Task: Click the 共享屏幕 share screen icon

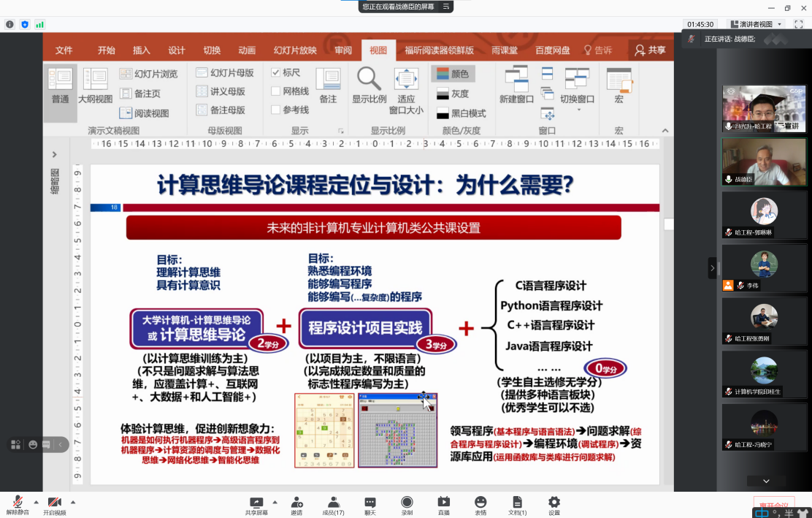Action: coord(256,502)
